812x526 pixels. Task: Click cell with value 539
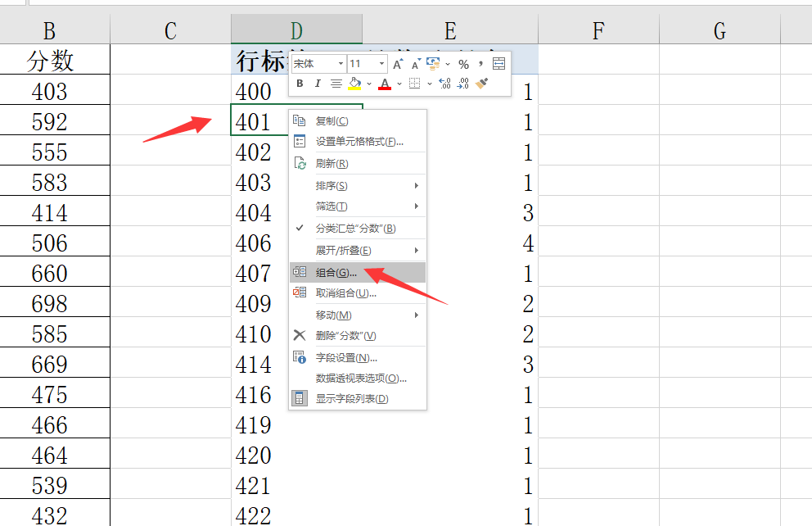pos(55,484)
